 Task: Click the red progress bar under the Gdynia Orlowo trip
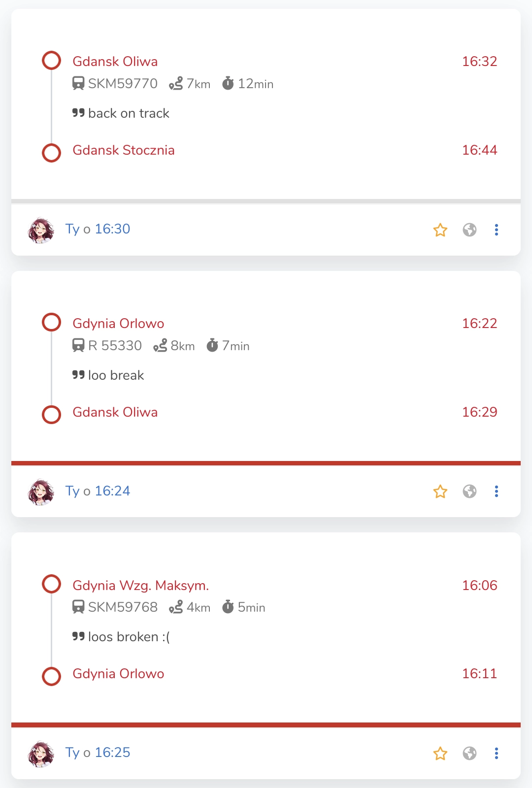[266, 463]
